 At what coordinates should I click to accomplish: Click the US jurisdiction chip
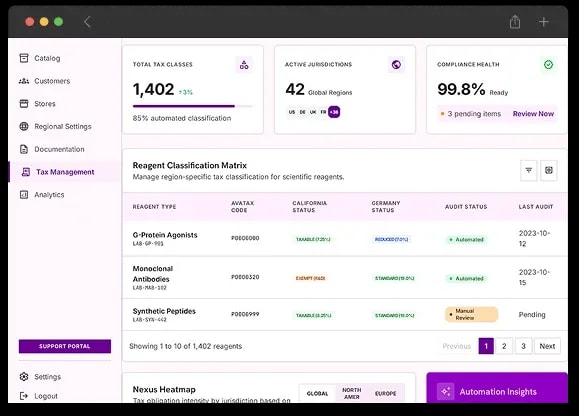point(292,112)
